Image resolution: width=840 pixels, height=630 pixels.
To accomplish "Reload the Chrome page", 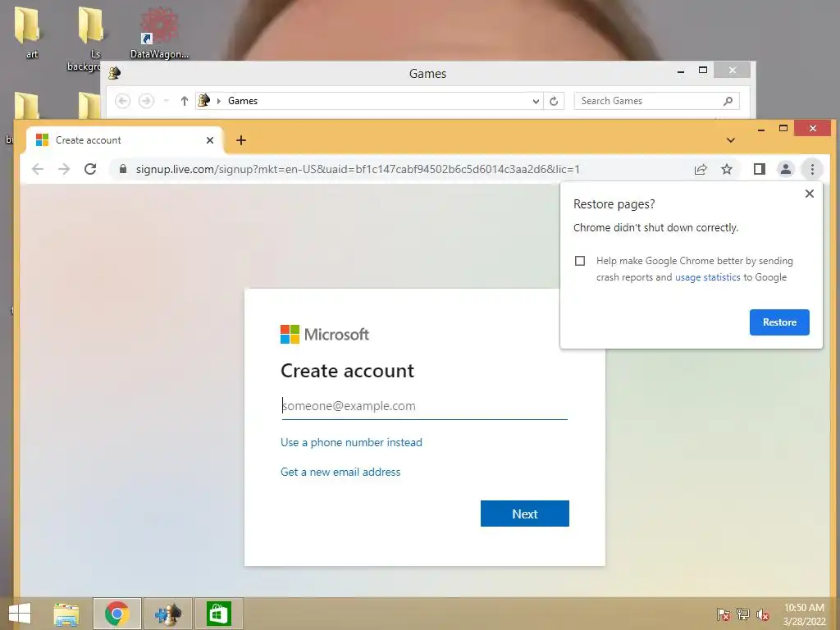I will (x=90, y=169).
